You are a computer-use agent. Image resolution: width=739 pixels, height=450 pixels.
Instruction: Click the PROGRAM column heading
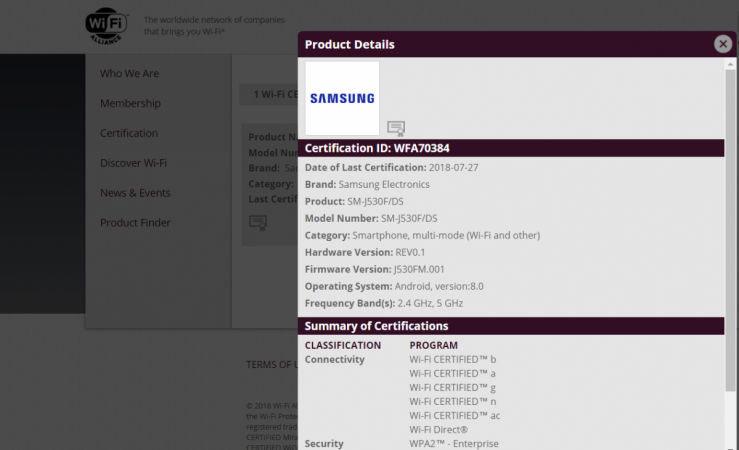click(433, 345)
